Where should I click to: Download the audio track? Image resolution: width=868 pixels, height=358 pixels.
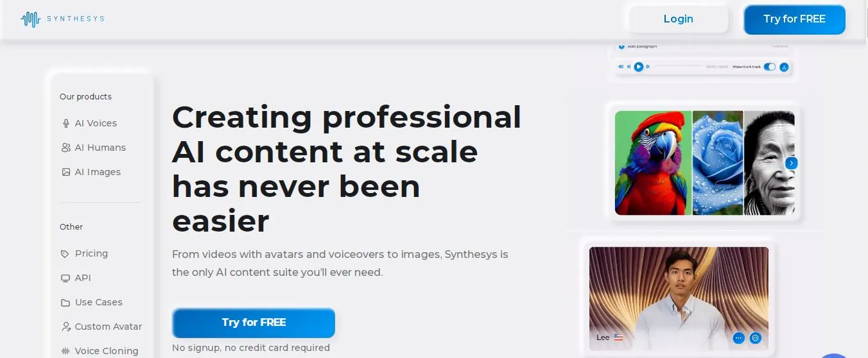[784, 67]
